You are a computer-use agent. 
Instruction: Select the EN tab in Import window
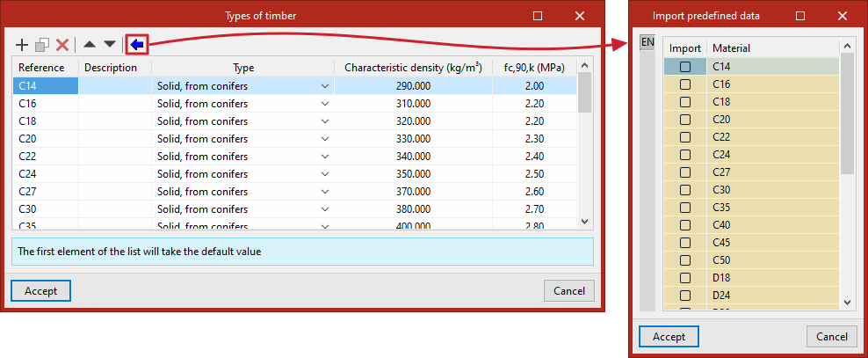[647, 43]
